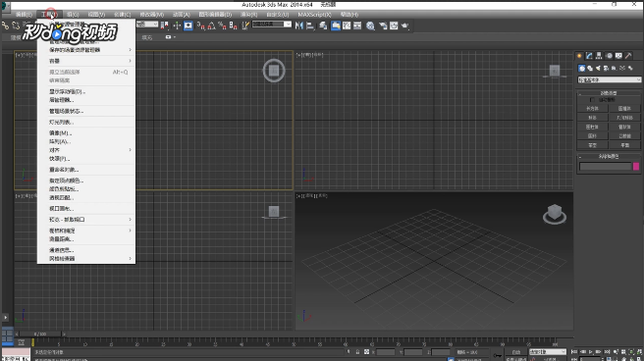This screenshot has width=644, height=361.
Task: Select the Geometry category icon
Action: (582, 68)
